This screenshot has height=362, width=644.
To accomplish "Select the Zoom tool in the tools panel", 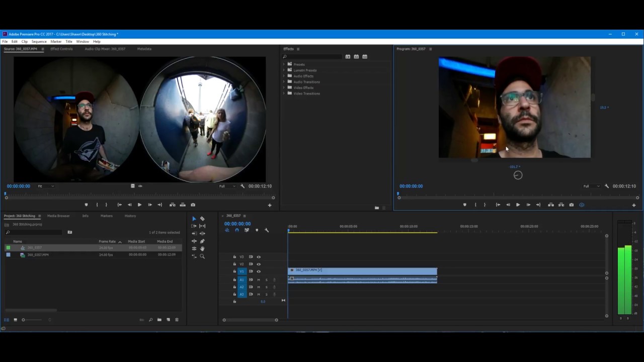I will coord(202,256).
